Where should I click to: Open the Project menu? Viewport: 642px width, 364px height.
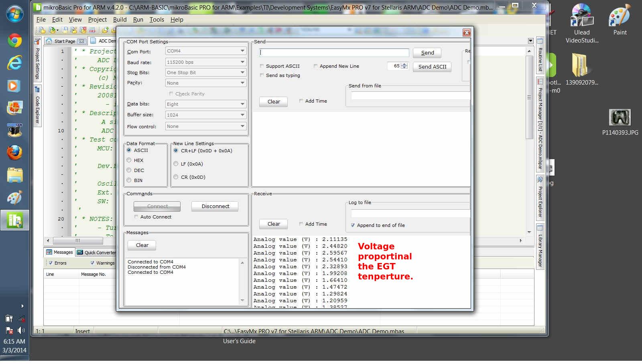pyautogui.click(x=98, y=20)
